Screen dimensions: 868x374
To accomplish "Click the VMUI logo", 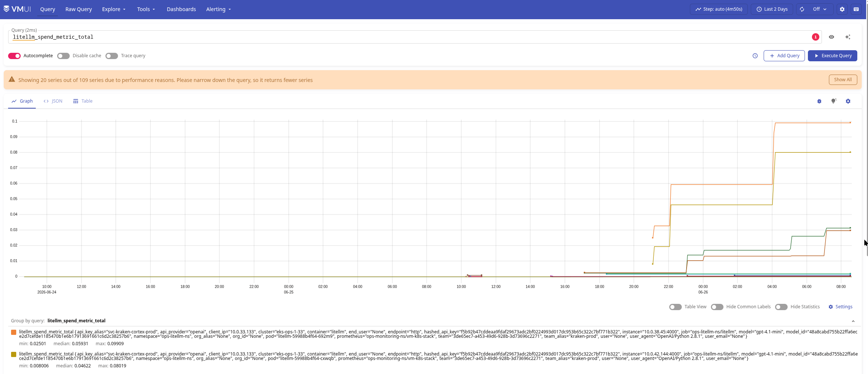I will (x=17, y=9).
